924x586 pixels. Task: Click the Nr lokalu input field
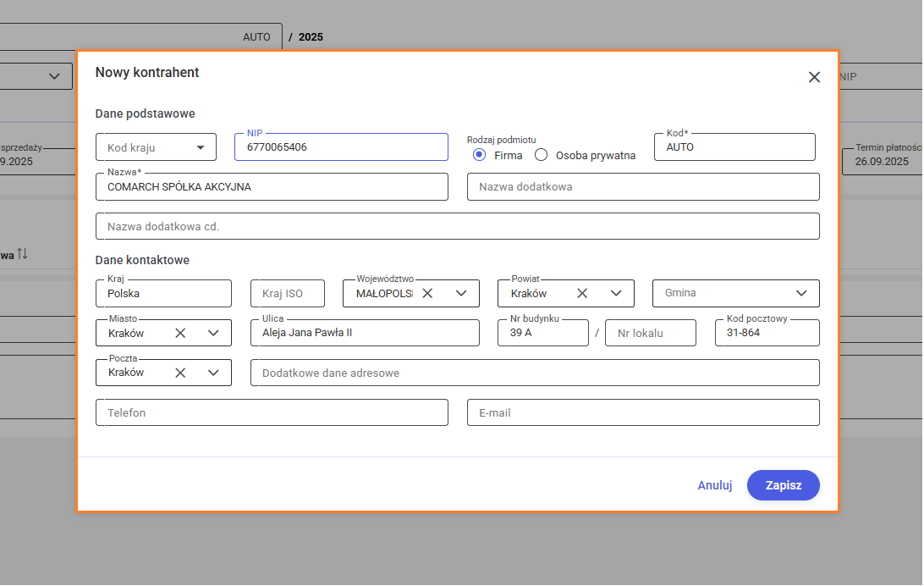coord(651,333)
